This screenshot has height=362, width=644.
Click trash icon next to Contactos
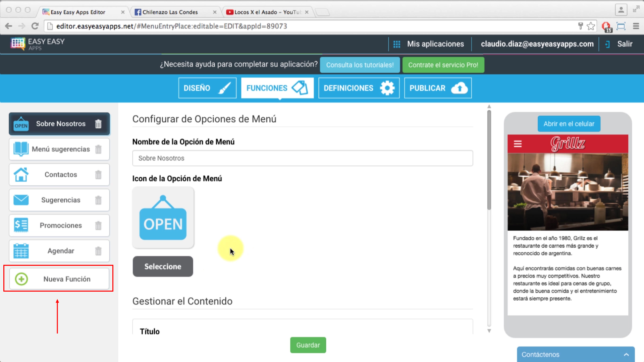98,175
